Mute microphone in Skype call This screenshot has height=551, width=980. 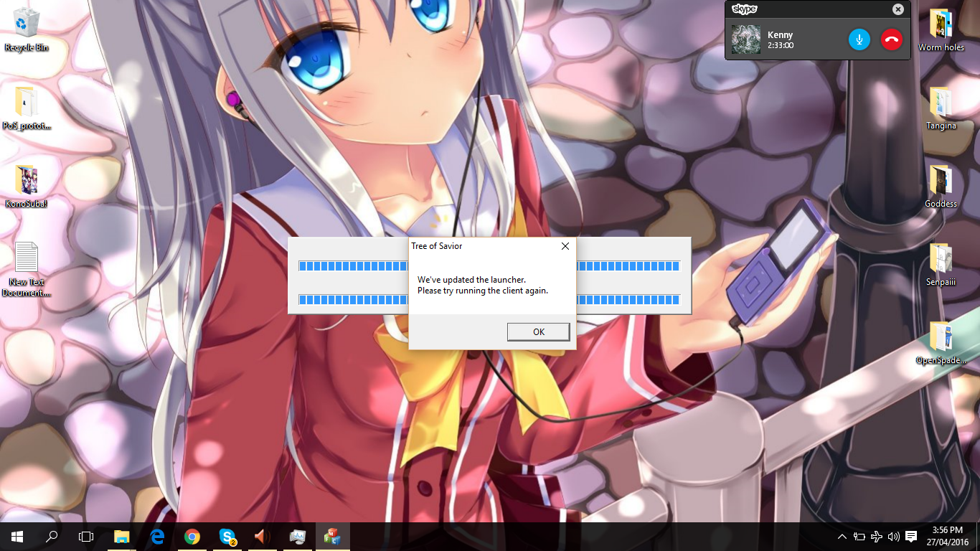click(859, 39)
